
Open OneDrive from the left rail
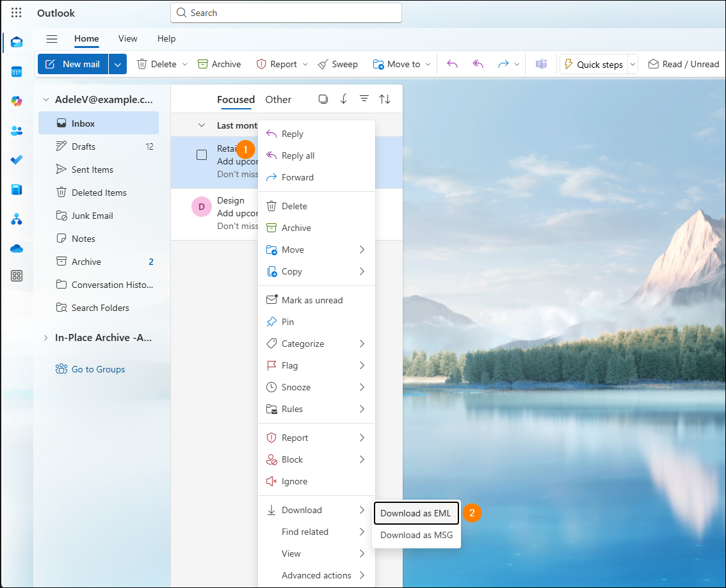(x=17, y=248)
